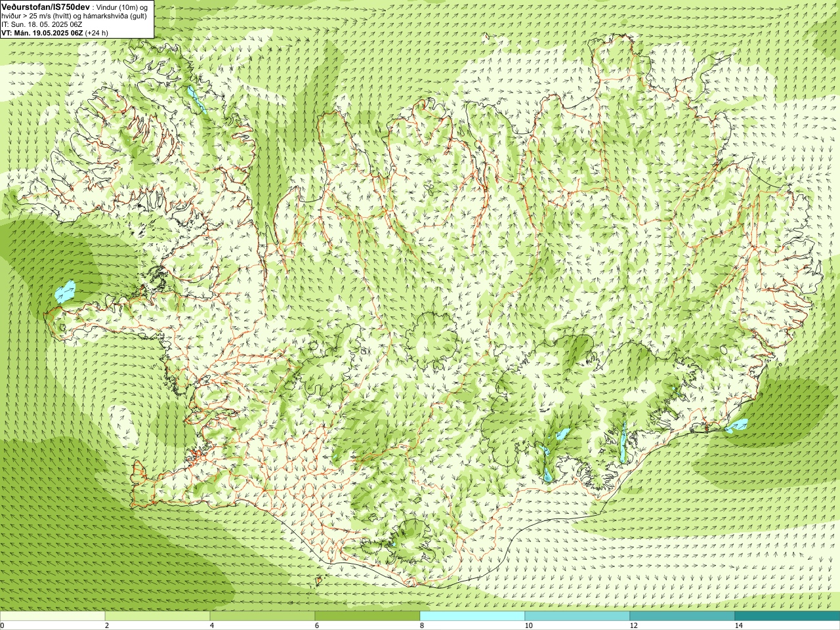
Task: Click the light green 2–4 legend swatch
Action: coord(157,616)
